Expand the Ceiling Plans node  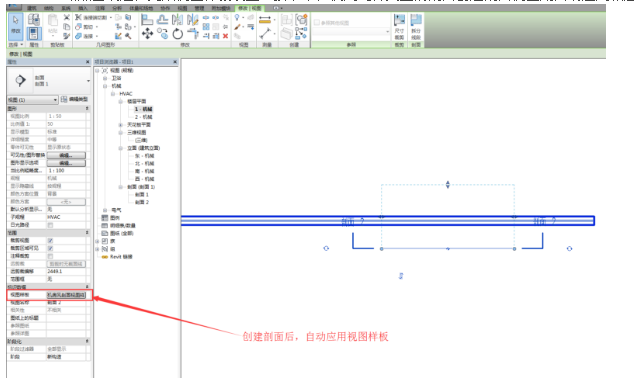[120, 125]
